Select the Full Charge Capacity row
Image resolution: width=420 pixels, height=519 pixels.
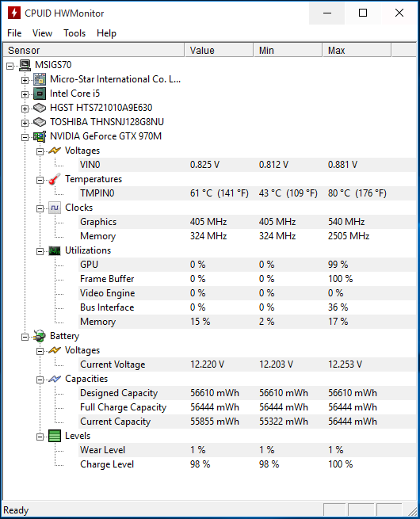coord(247,407)
